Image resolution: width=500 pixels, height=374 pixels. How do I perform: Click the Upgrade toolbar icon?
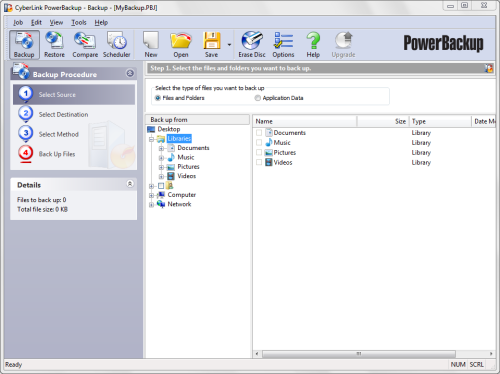(x=343, y=45)
